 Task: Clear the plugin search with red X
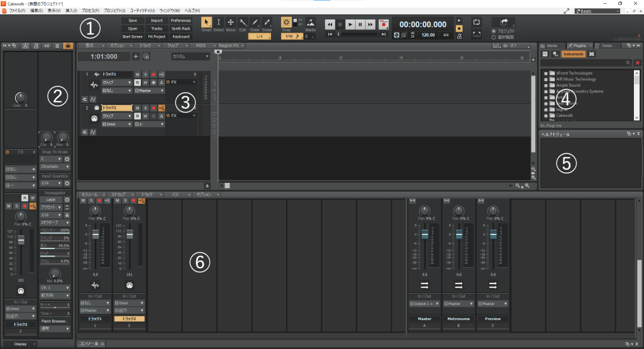pyautogui.click(x=638, y=63)
